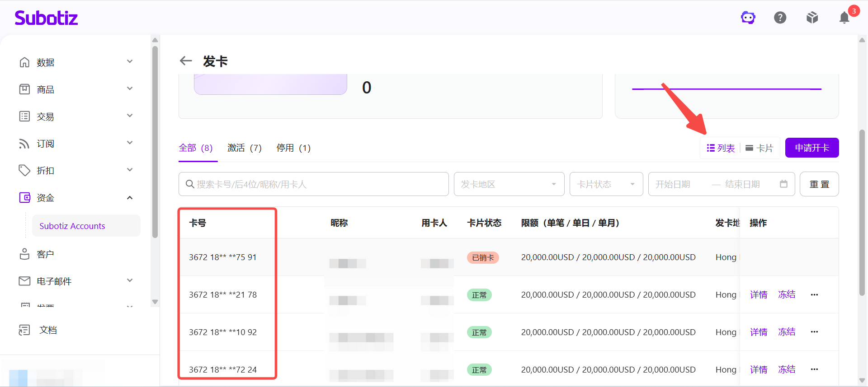Click the 订阅 feed icon in sidebar
The width and height of the screenshot is (868, 387).
point(24,144)
